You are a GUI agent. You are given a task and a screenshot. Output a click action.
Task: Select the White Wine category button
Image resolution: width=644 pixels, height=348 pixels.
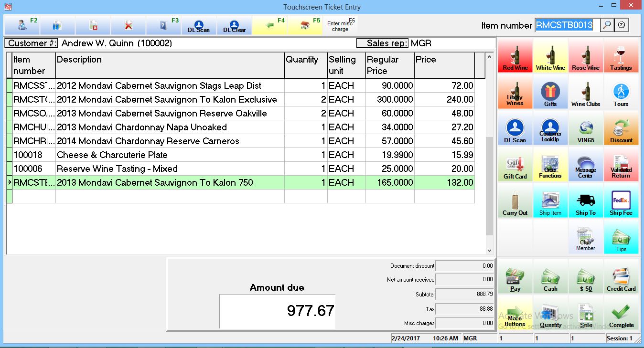pos(550,56)
